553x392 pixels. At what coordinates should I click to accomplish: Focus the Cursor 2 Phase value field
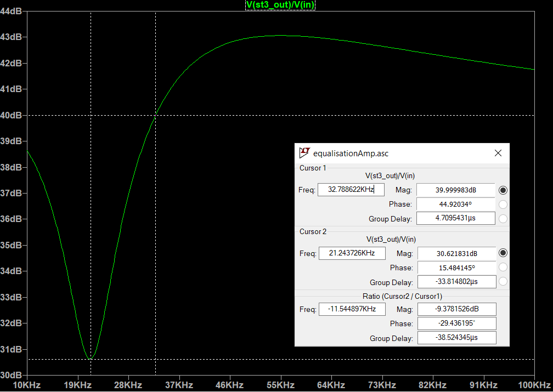tap(456, 268)
